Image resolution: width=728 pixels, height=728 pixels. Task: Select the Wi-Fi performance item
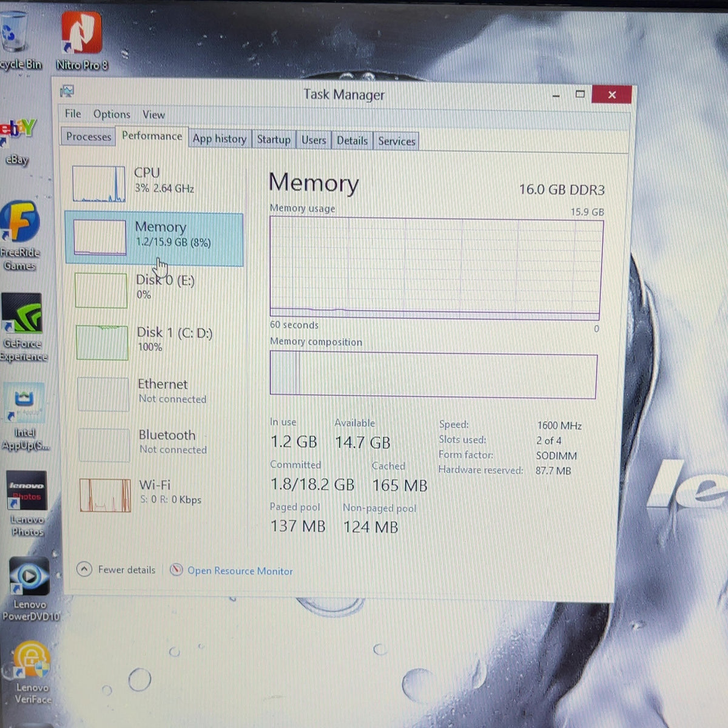(x=155, y=494)
